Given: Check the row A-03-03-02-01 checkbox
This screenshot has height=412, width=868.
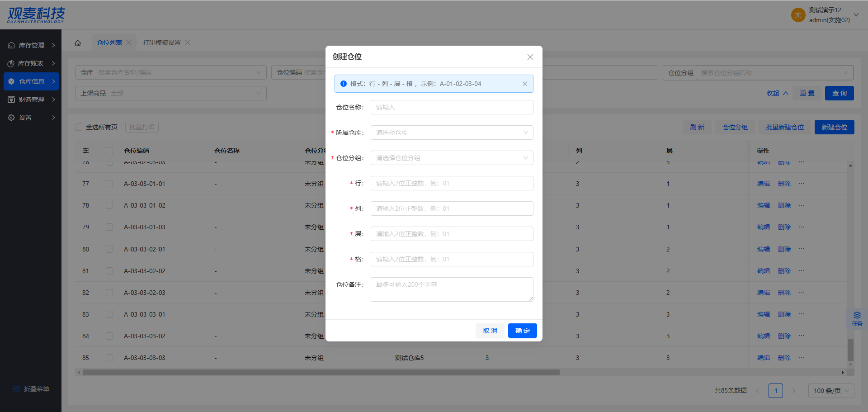Looking at the screenshot, I should (x=109, y=249).
